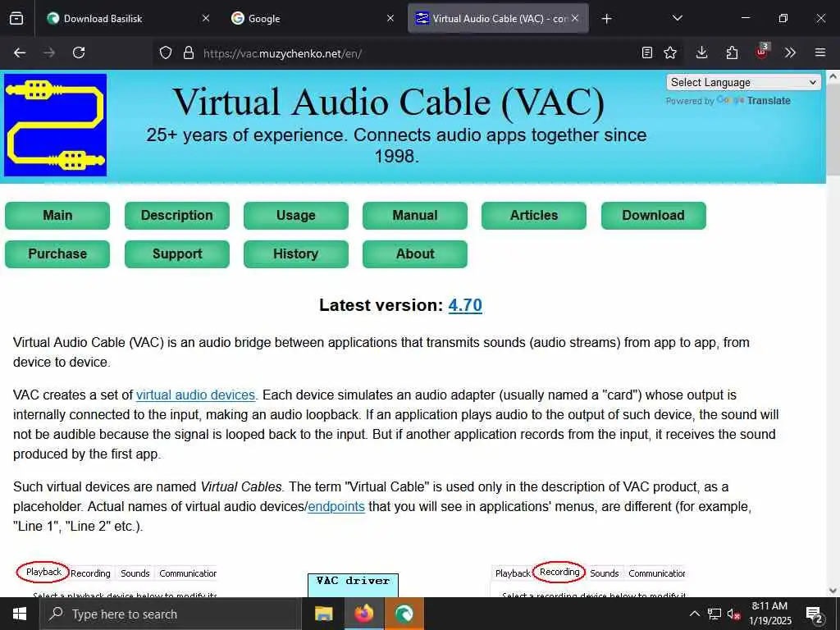Go back to previous page
Image resolution: width=840 pixels, height=630 pixels.
click(20, 52)
